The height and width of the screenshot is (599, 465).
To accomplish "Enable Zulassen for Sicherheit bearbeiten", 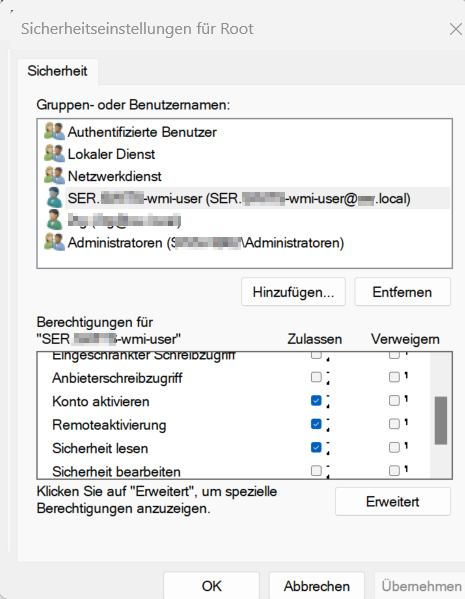I will 316,471.
